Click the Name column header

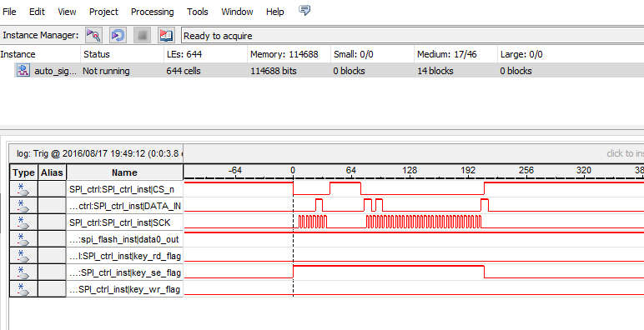coord(124,172)
